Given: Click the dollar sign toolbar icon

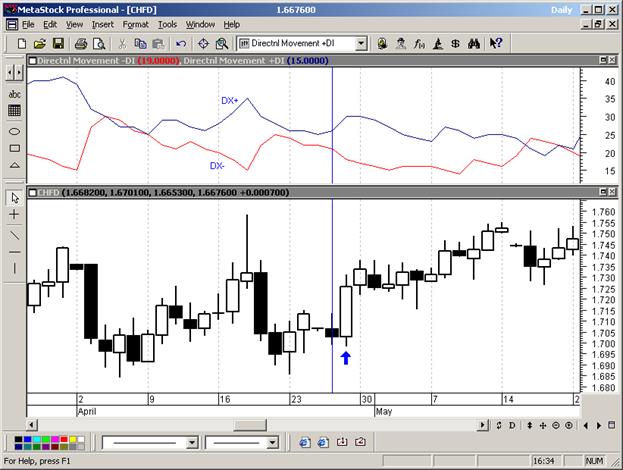Looking at the screenshot, I should (x=456, y=43).
